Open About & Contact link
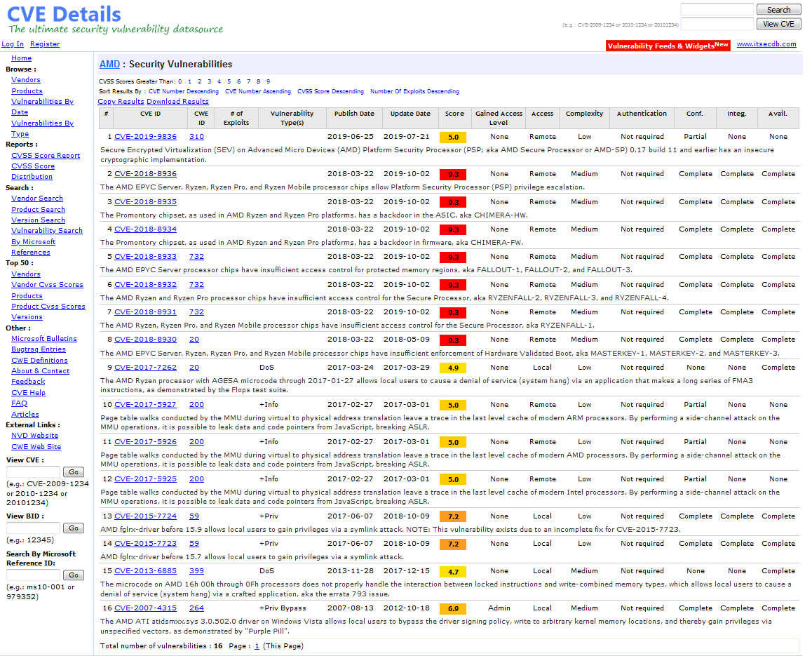The width and height of the screenshot is (812, 656). (x=41, y=371)
